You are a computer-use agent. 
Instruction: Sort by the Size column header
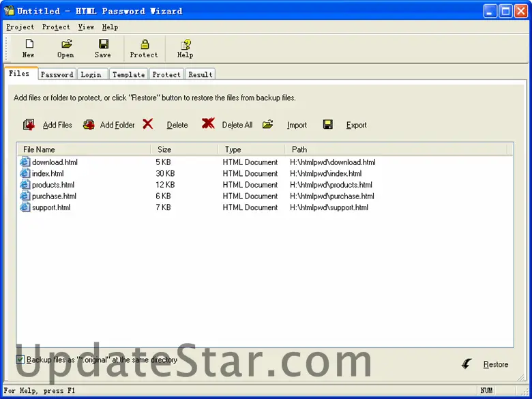[x=184, y=149]
